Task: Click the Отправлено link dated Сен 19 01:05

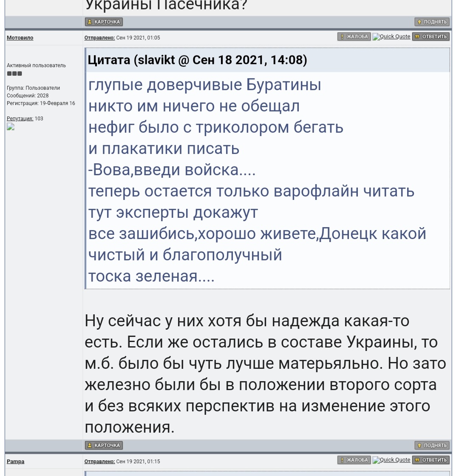Action: 99,38
